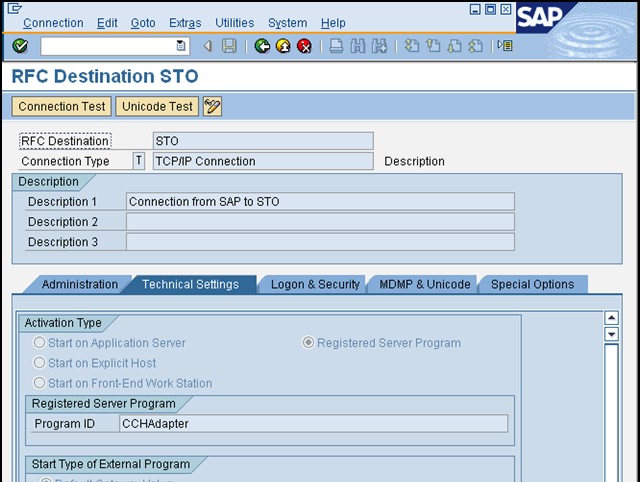Click the Print icon in toolbar
This screenshot has width=640, height=482.
(x=337, y=46)
